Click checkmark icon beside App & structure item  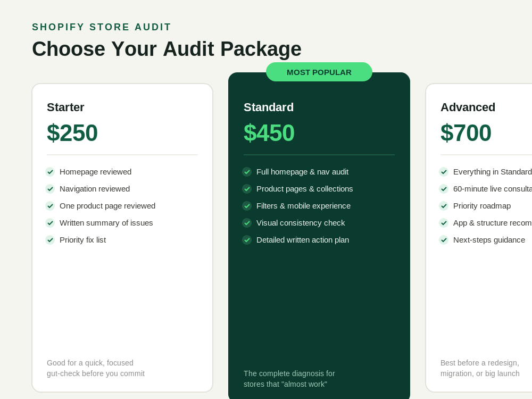pos(444,223)
